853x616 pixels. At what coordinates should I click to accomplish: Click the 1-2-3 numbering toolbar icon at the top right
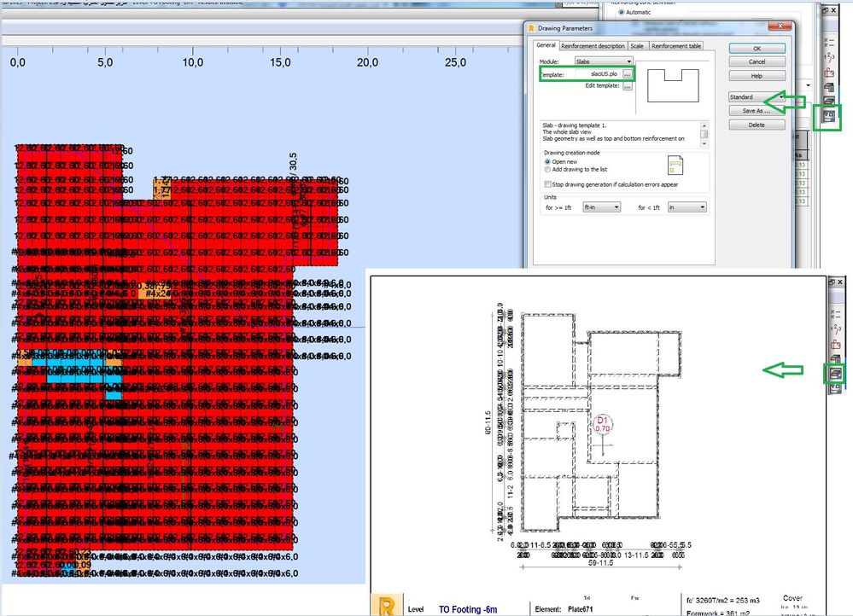pos(828,56)
